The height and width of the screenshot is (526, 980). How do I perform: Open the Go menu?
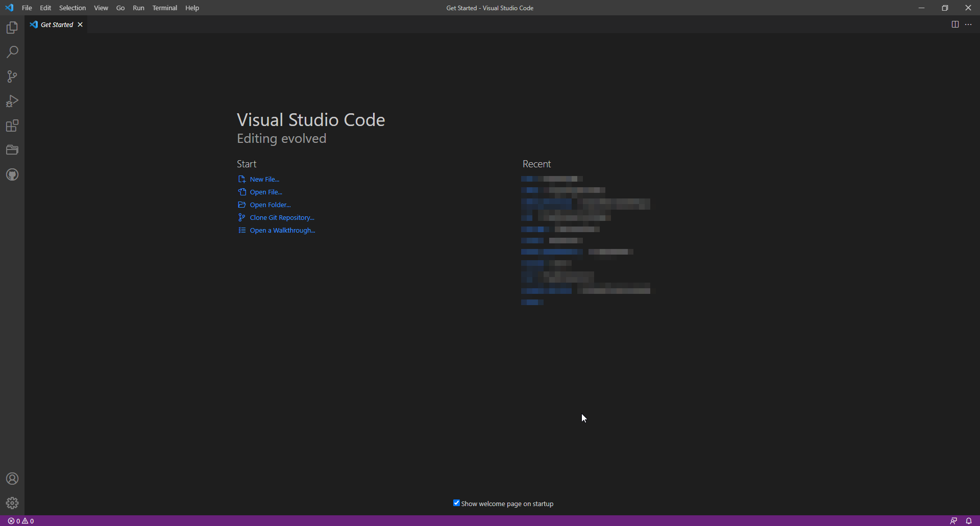click(120, 8)
